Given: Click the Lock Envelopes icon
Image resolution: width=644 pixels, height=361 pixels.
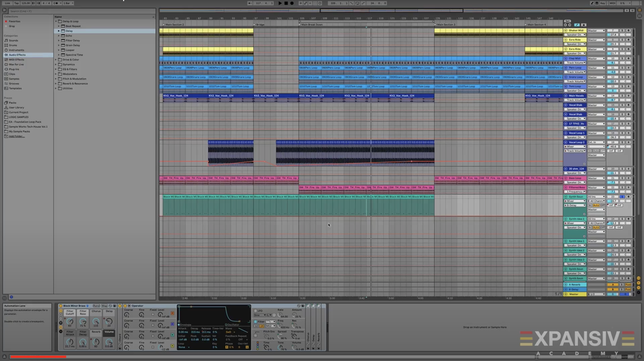Looking at the screenshot, I should coord(583,25).
